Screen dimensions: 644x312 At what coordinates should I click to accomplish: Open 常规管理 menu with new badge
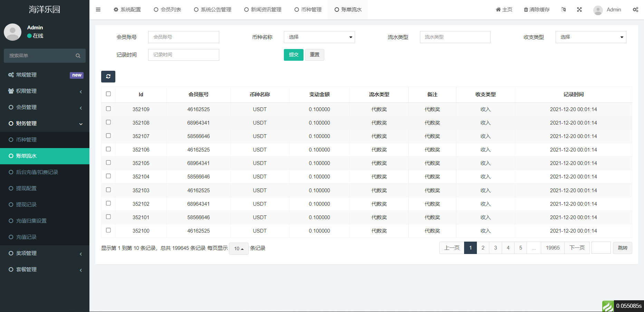point(45,75)
